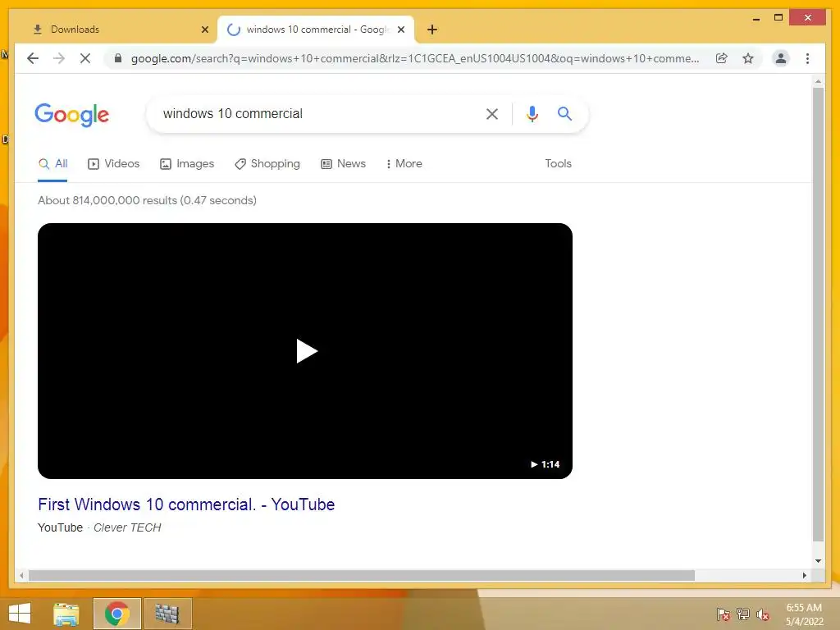The width and height of the screenshot is (840, 630).
Task: Open the Chrome profile avatar
Action: [781, 58]
